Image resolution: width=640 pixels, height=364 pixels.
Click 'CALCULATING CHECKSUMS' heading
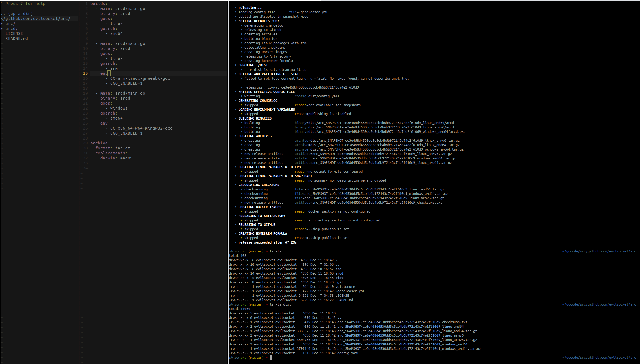click(x=259, y=185)
